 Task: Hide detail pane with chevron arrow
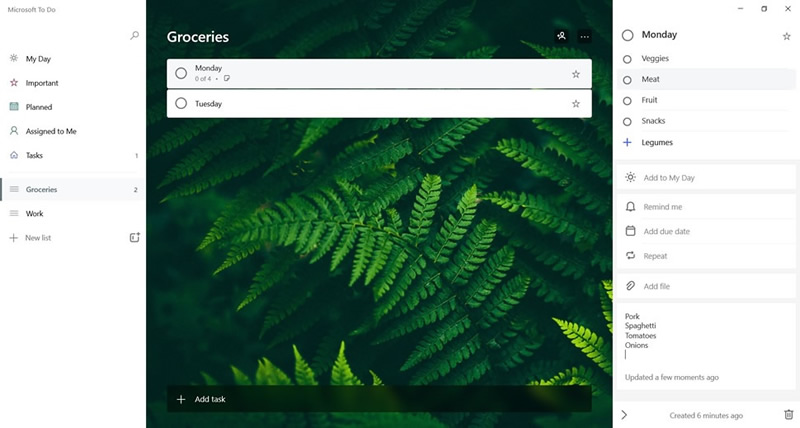click(624, 415)
